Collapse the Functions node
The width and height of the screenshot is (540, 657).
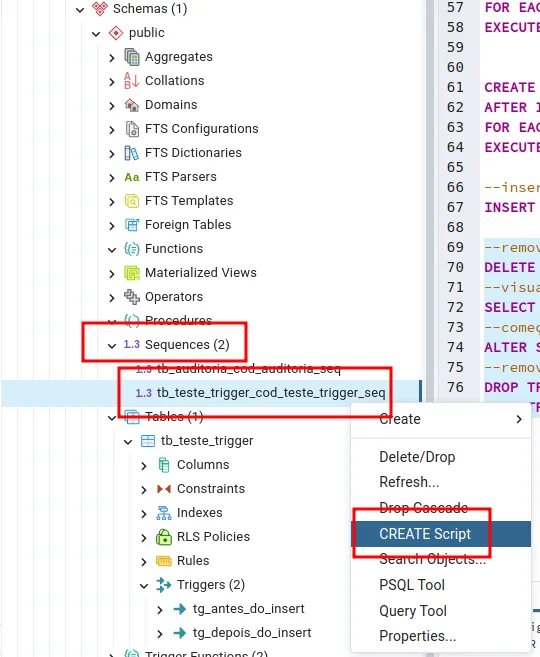click(x=112, y=250)
